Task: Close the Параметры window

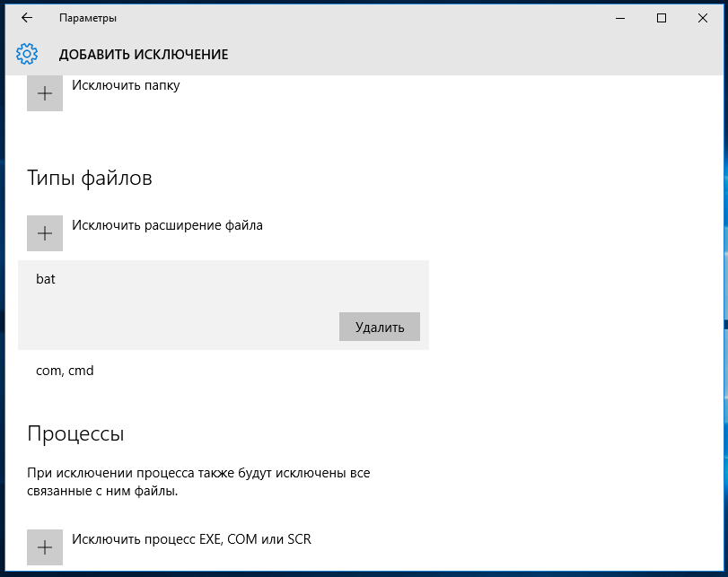Action: coord(703,18)
